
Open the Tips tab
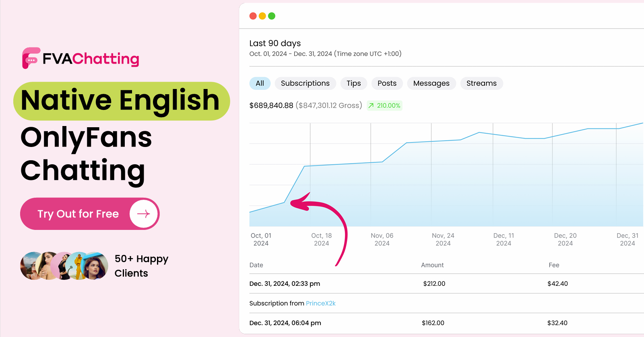[354, 83]
